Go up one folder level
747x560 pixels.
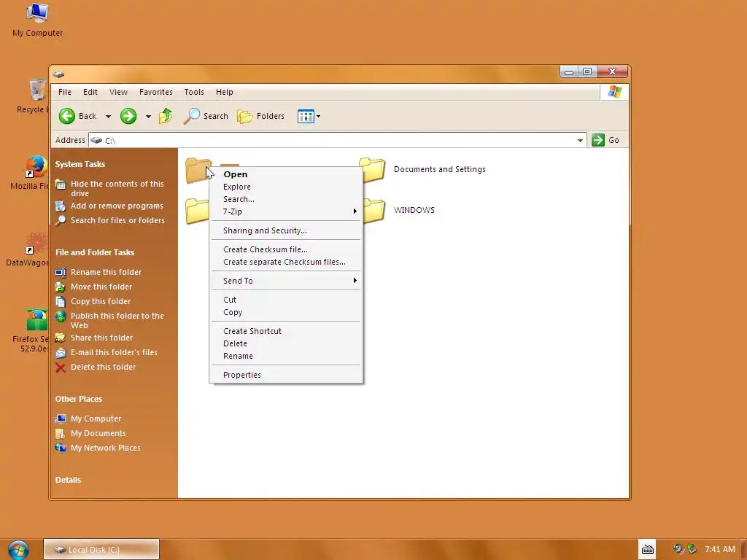coord(166,116)
